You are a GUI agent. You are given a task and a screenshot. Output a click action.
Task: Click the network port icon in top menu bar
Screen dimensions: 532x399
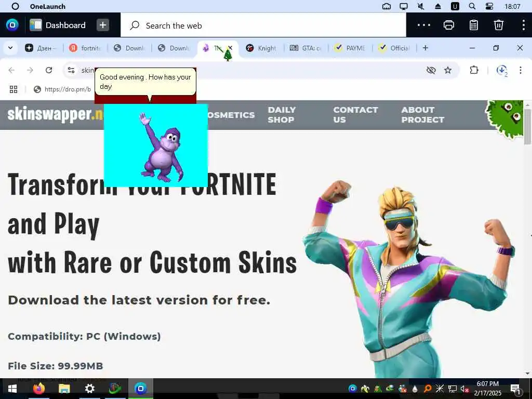(387, 6)
